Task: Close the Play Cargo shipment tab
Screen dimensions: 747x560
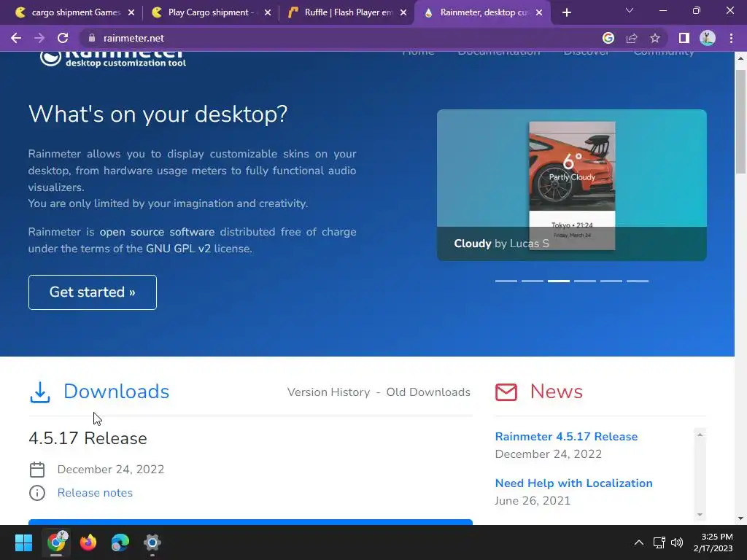Action: click(x=268, y=12)
